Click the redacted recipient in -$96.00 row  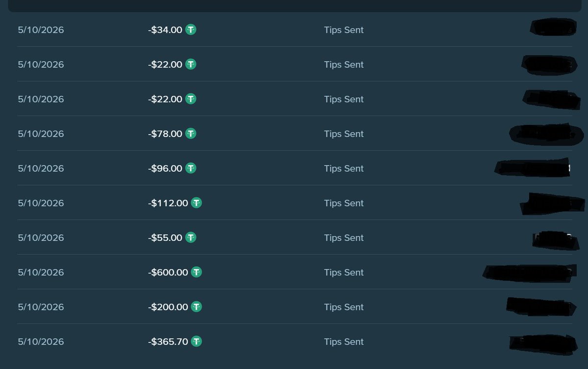tap(533, 167)
